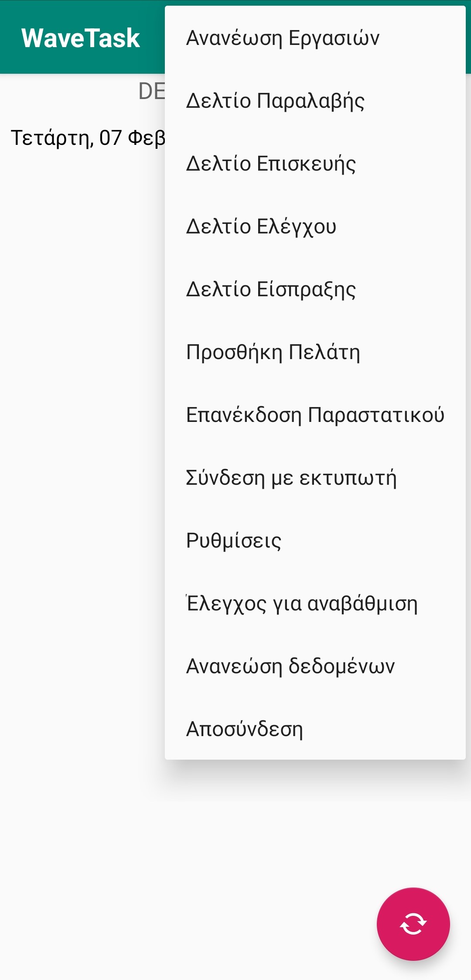This screenshot has width=471, height=980.
Task: Log out via Αποσύνδεση
Action: click(x=244, y=729)
